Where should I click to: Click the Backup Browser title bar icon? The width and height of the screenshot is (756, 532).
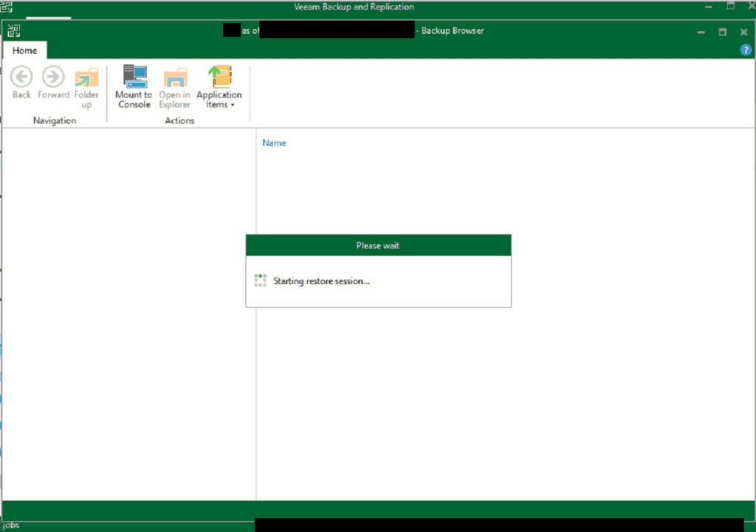click(x=13, y=31)
